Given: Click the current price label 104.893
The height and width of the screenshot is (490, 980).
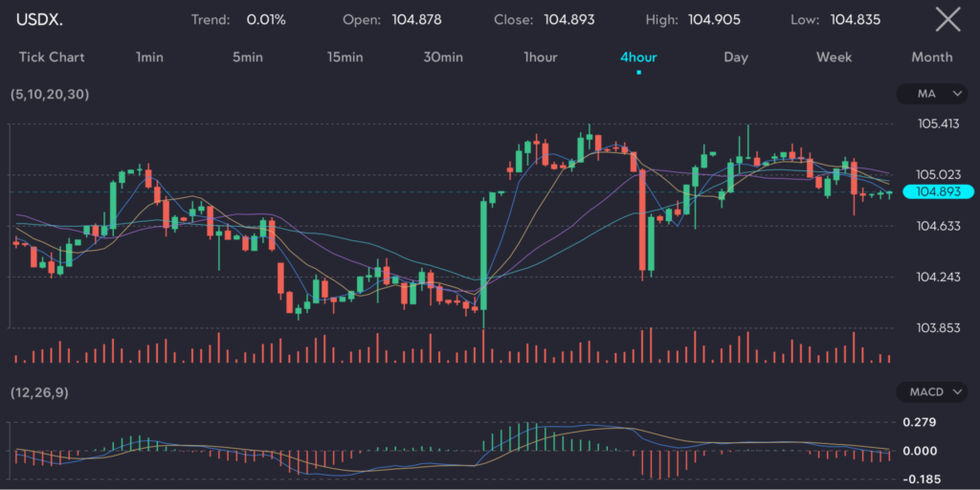Looking at the screenshot, I should pyautogui.click(x=938, y=191).
